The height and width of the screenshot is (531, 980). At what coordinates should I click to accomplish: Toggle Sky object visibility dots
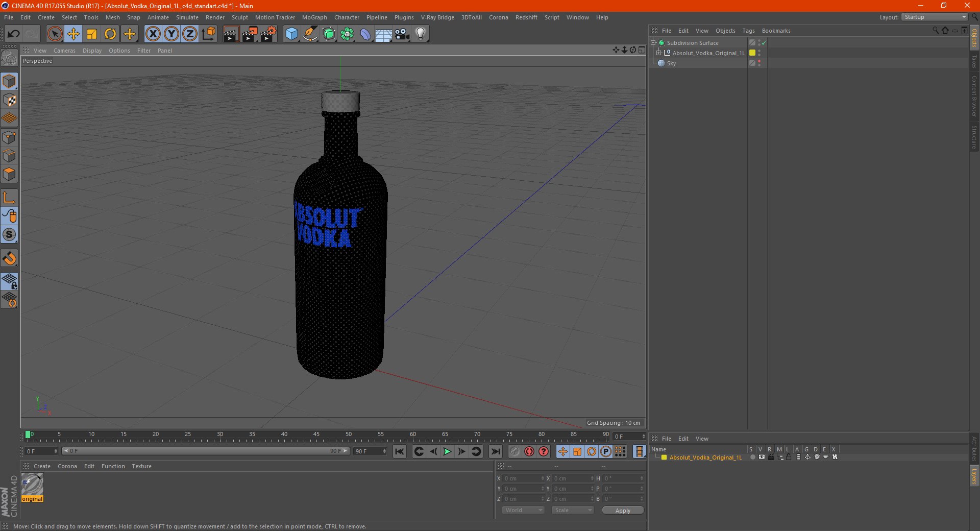coord(759,63)
